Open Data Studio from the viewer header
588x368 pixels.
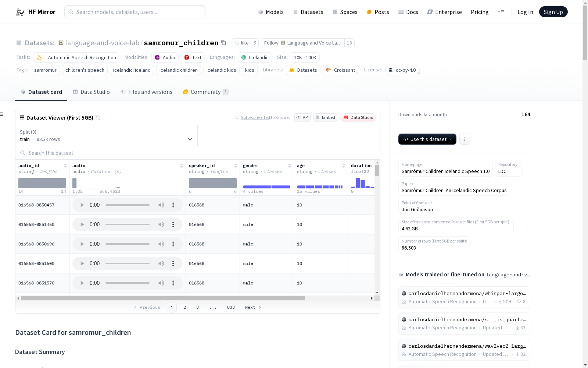tap(358, 117)
